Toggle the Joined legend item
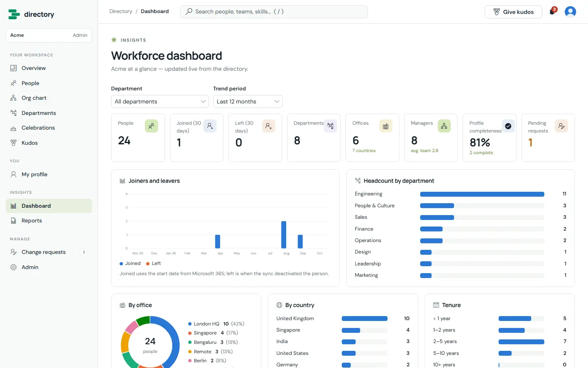The width and height of the screenshot is (588, 368). click(130, 263)
